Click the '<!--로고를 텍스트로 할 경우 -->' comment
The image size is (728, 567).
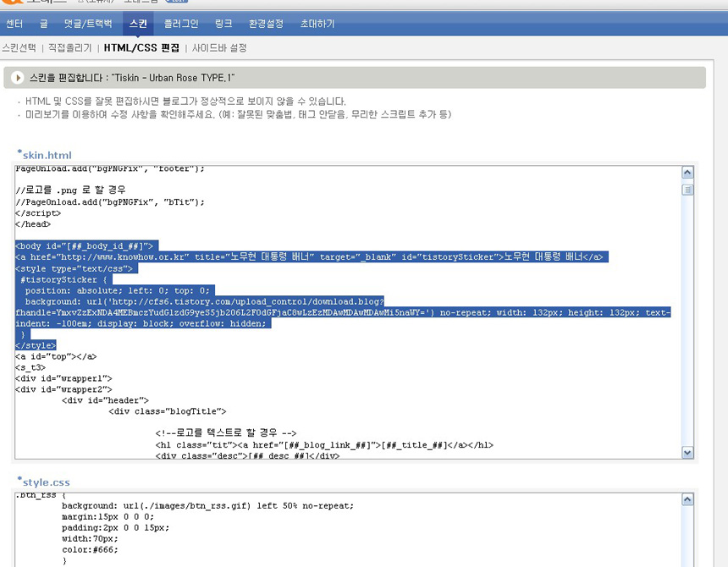[226, 433]
